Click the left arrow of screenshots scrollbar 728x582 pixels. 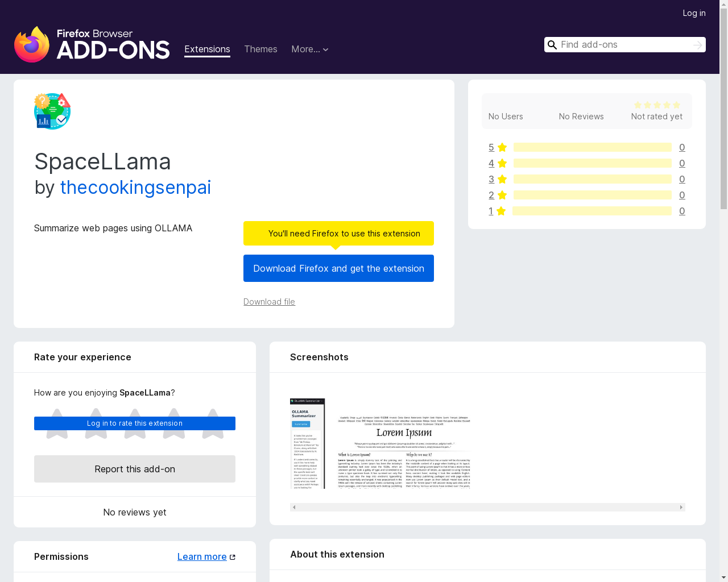[294, 507]
